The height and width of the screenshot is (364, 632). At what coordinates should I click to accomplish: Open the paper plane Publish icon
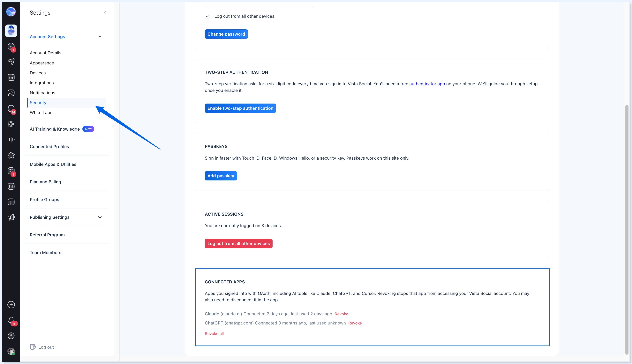(x=11, y=62)
